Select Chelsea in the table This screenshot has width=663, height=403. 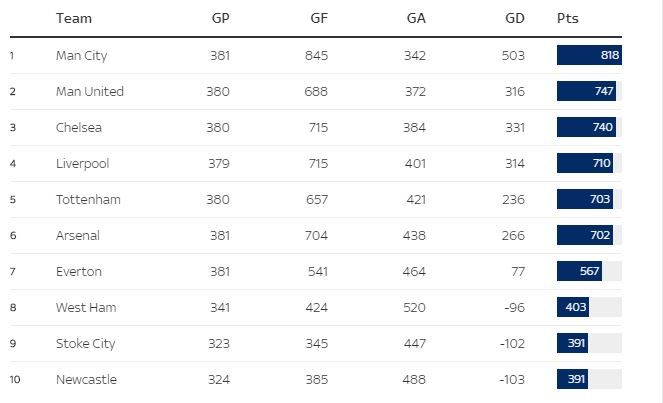click(79, 128)
